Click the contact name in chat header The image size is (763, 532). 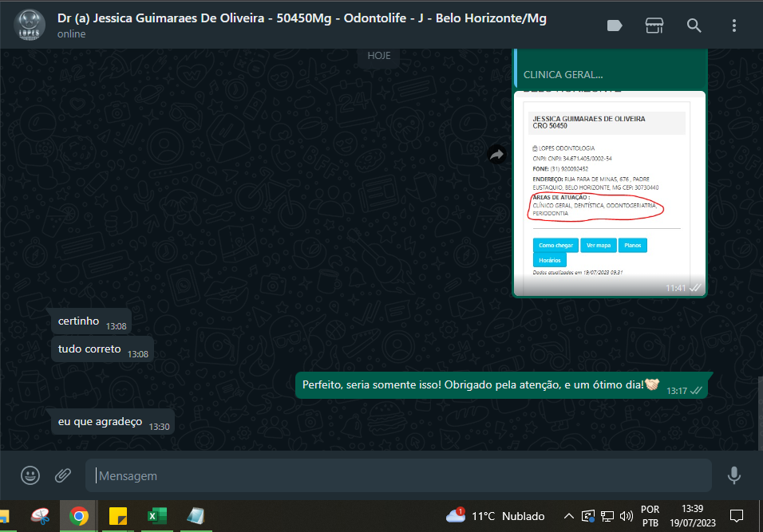(x=302, y=18)
